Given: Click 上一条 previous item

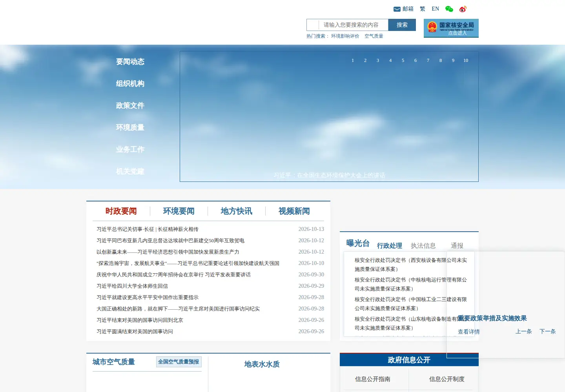Looking at the screenshot, I should coord(524,332).
